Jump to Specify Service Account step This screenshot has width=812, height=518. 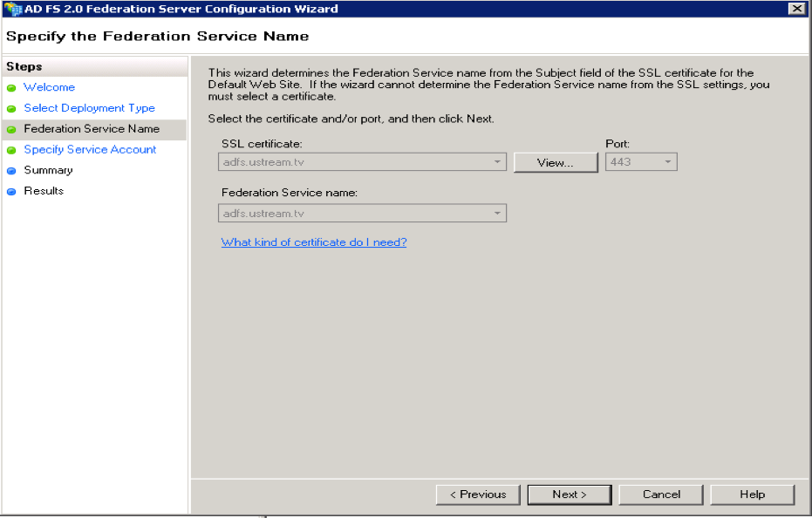pyautogui.click(x=90, y=150)
